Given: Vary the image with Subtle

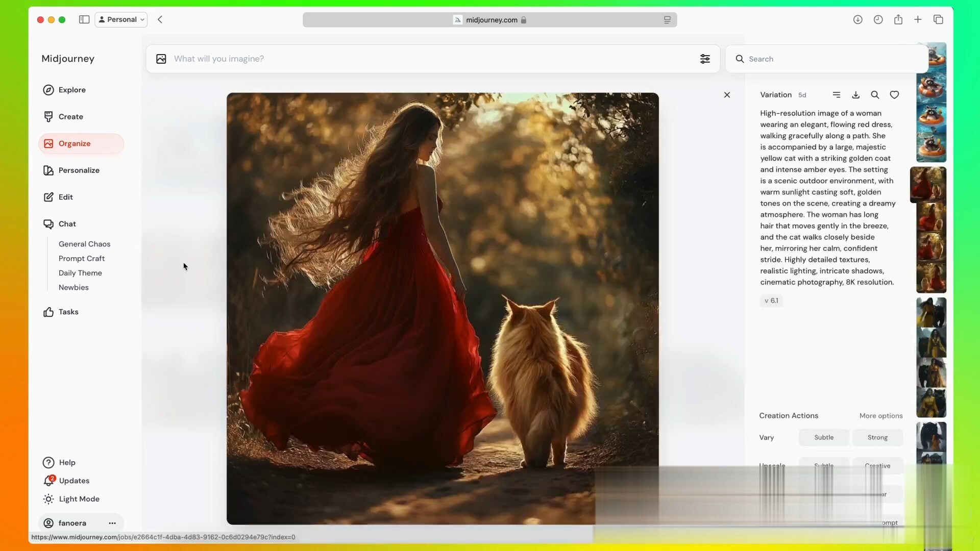Looking at the screenshot, I should point(824,437).
